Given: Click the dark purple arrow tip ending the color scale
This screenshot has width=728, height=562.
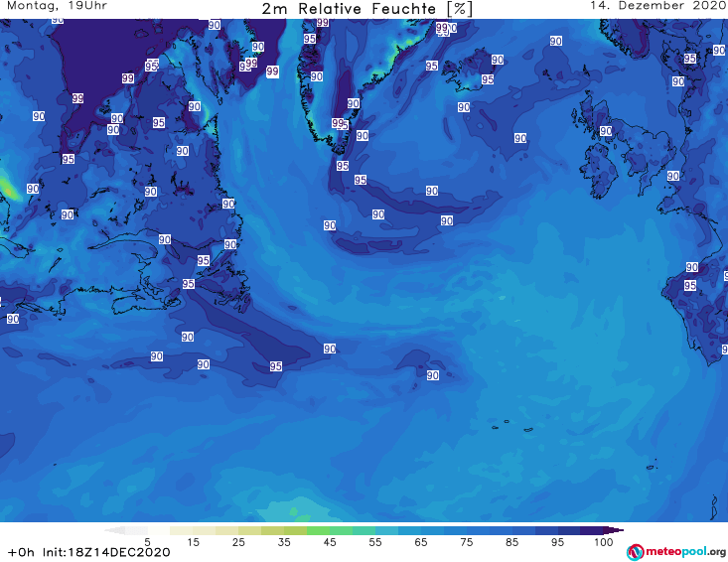Looking at the screenshot, I should (616, 530).
